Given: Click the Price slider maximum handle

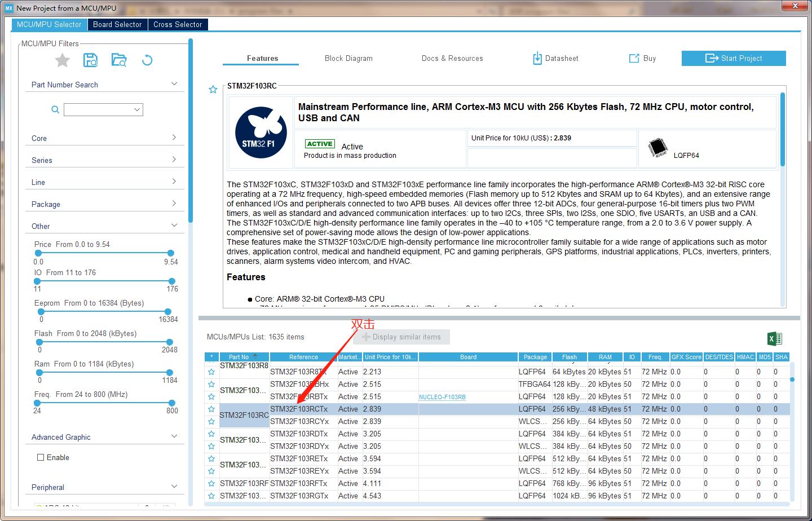Looking at the screenshot, I should click(x=171, y=253).
